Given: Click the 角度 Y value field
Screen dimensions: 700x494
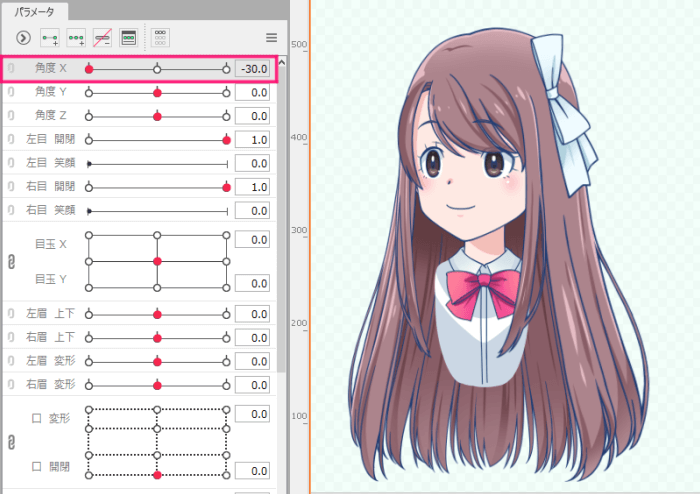Looking at the screenshot, I should [x=253, y=93].
